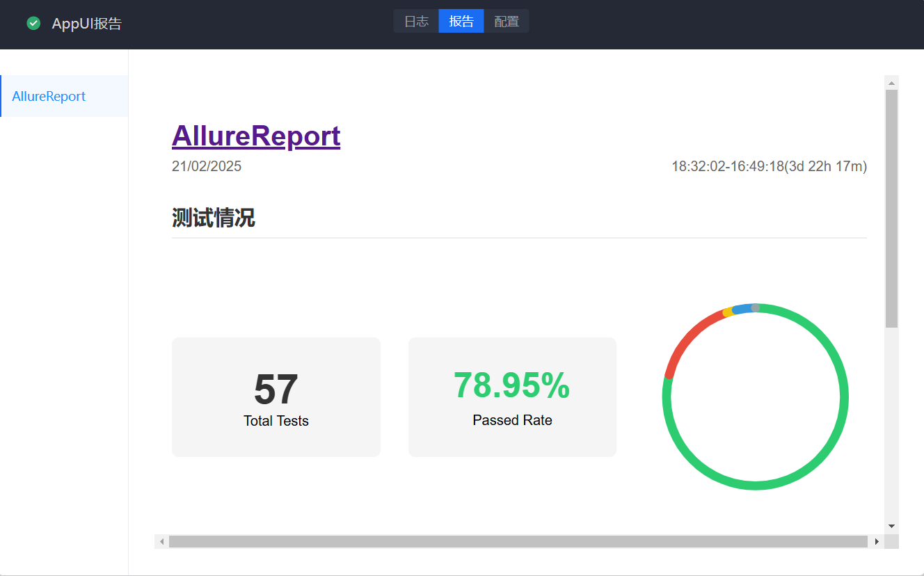Open the AllureReport heading hyperlink
The image size is (924, 576).
(255, 136)
